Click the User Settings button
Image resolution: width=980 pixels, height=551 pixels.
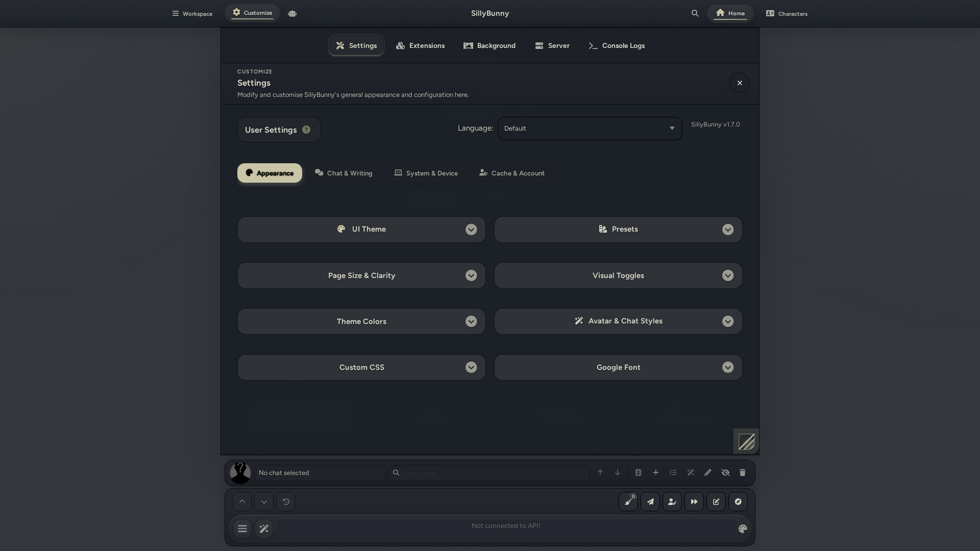[x=279, y=130]
